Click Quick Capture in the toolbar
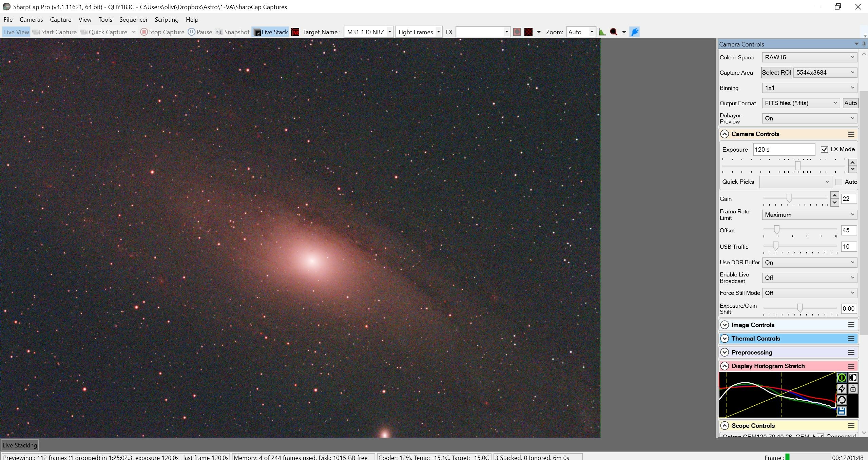Screen dimensions: 868x460 click(x=104, y=32)
